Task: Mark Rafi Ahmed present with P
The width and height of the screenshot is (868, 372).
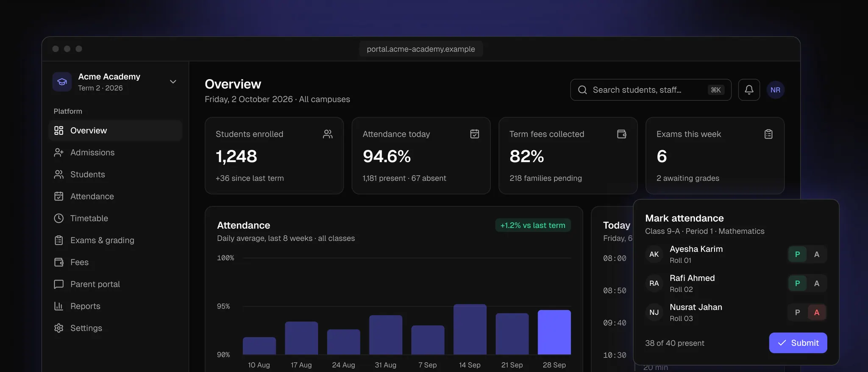Action: point(797,283)
